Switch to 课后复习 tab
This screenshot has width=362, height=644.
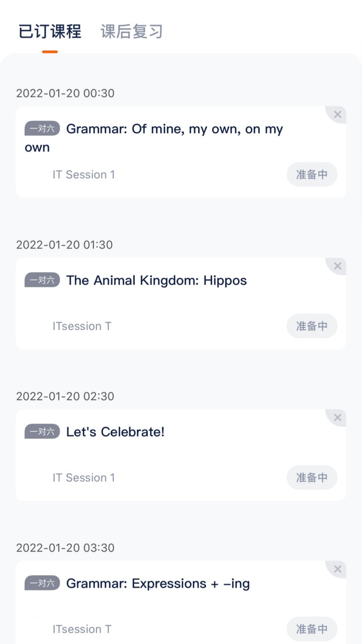132,32
